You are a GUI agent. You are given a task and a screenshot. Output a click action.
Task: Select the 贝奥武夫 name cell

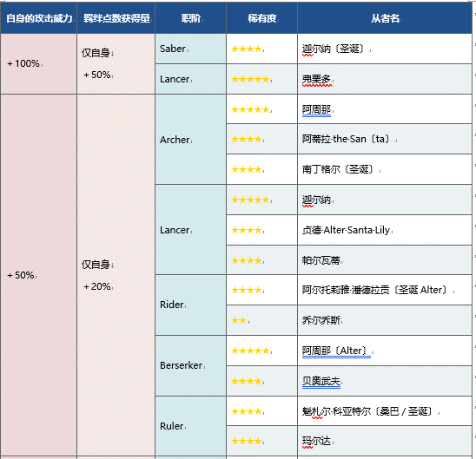(x=385, y=381)
